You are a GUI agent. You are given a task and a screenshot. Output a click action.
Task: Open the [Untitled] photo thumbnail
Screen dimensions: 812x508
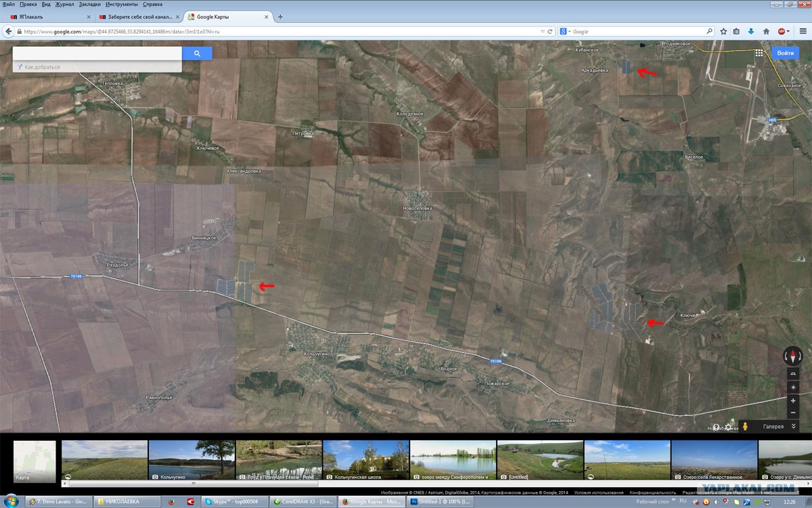pyautogui.click(x=540, y=461)
